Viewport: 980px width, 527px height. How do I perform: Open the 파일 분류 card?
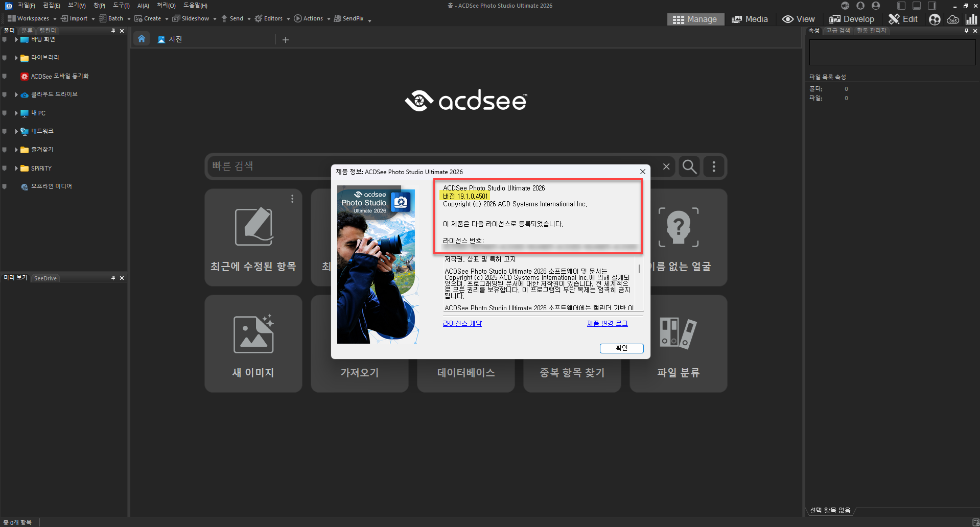pyautogui.click(x=679, y=344)
